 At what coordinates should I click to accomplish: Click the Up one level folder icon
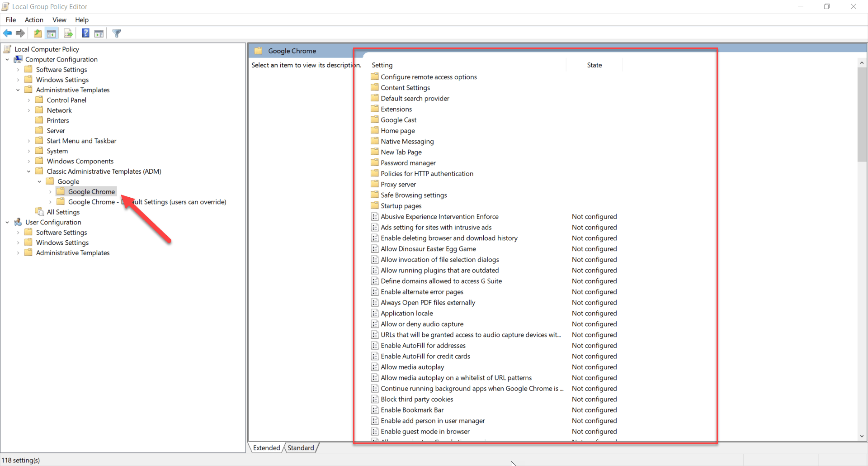click(38, 33)
